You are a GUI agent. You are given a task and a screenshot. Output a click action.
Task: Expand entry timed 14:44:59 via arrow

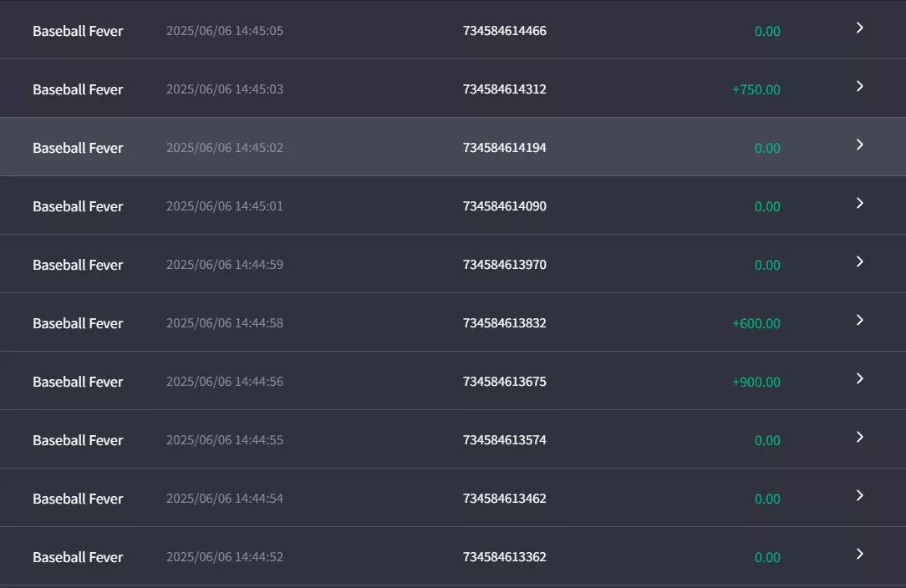(x=860, y=261)
